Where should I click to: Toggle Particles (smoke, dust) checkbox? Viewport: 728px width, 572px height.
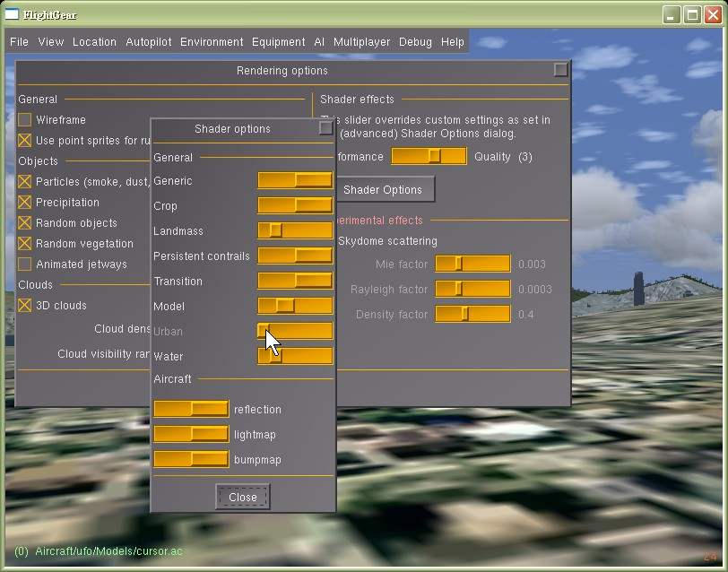tap(24, 181)
